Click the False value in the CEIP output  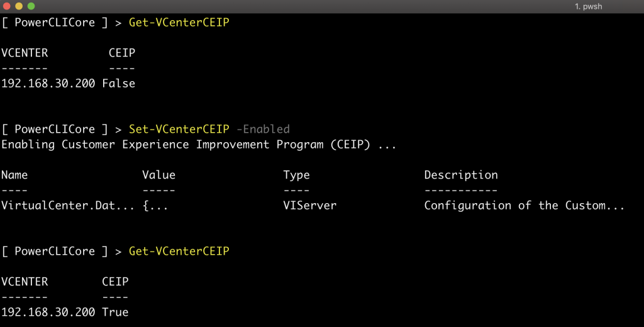(118, 83)
